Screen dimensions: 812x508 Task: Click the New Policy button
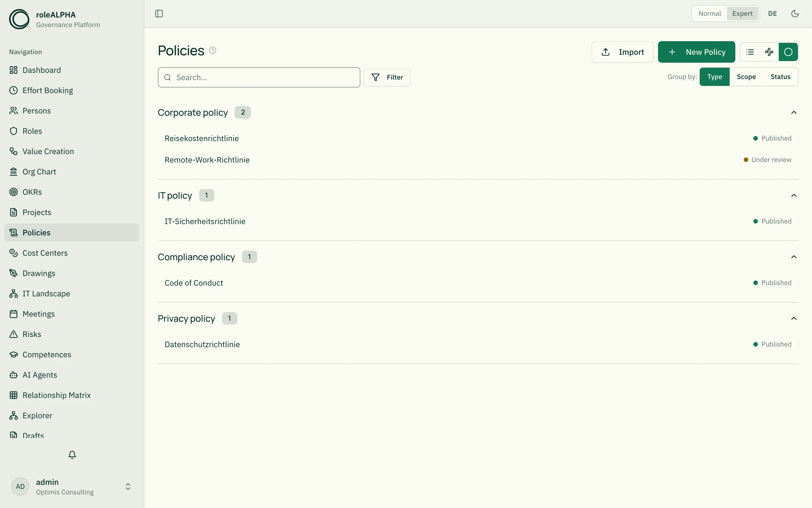(x=696, y=52)
